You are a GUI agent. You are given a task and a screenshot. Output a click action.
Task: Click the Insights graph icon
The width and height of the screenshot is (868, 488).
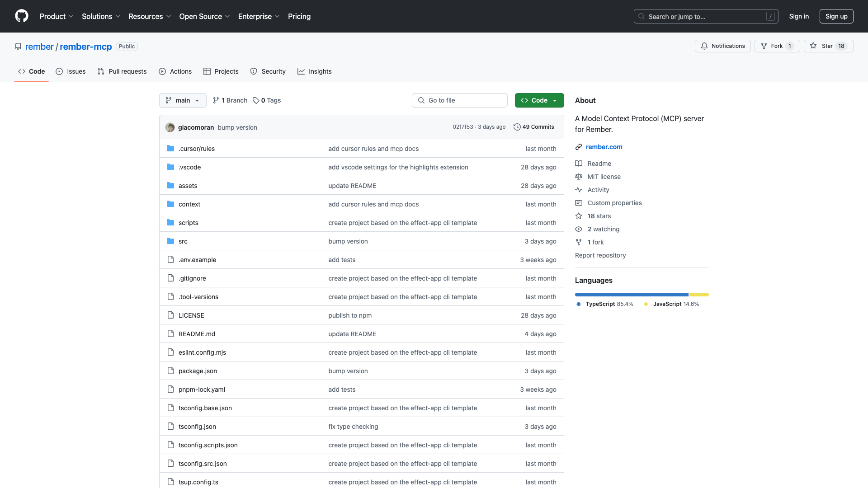coord(301,71)
